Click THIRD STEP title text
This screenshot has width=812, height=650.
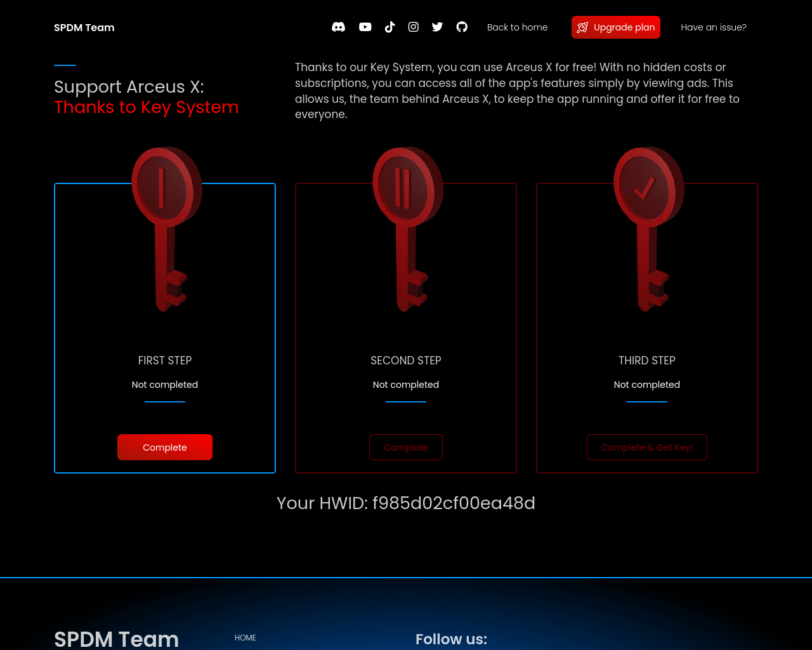click(647, 361)
